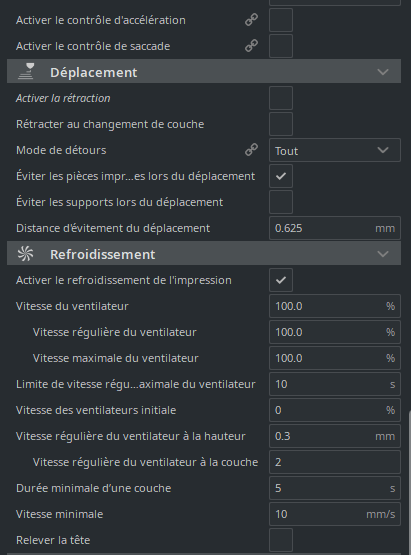Tick the Relever la tête checkbox
411x555 pixels.
point(281,540)
